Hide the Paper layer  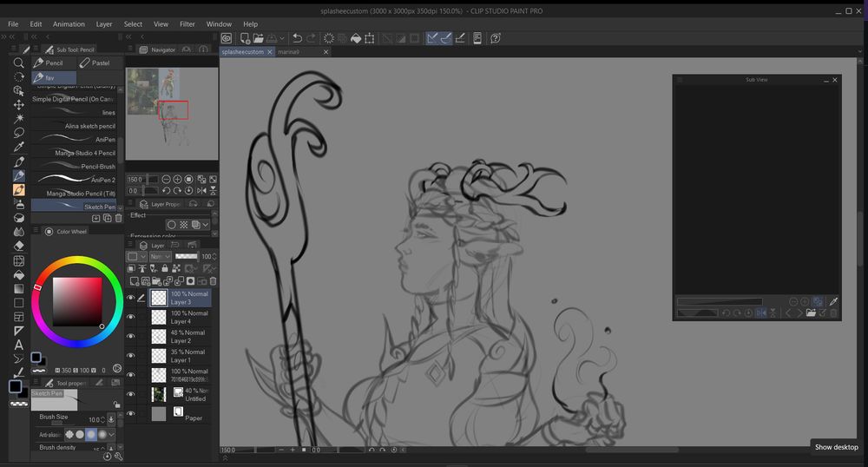click(131, 414)
